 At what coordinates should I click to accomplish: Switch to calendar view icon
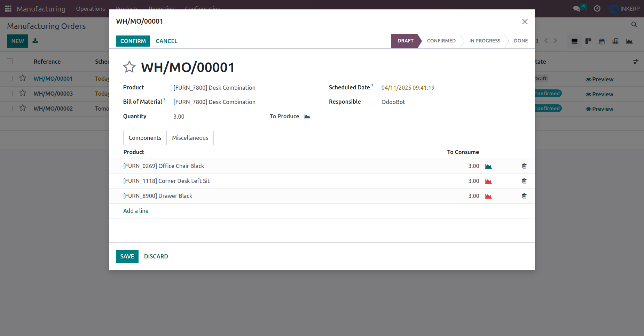click(x=602, y=41)
